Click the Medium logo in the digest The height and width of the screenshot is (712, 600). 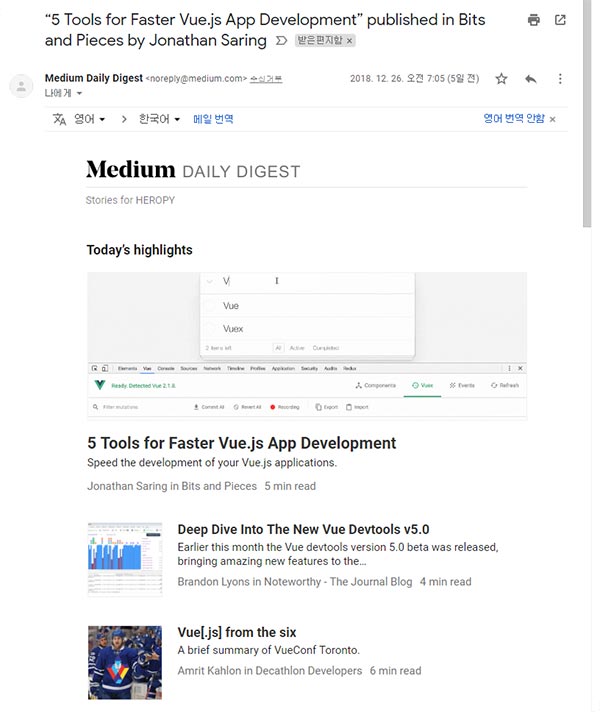[x=131, y=169]
